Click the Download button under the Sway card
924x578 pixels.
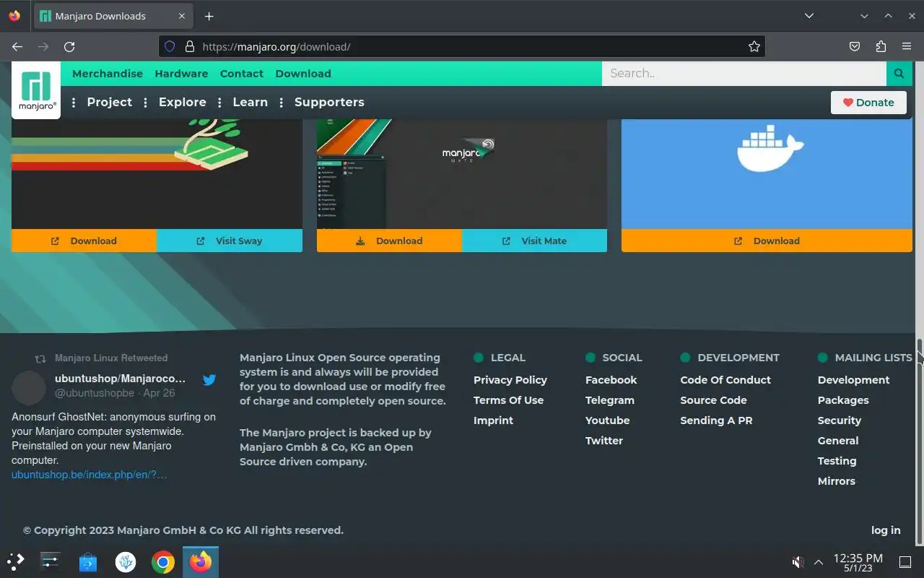(x=84, y=241)
